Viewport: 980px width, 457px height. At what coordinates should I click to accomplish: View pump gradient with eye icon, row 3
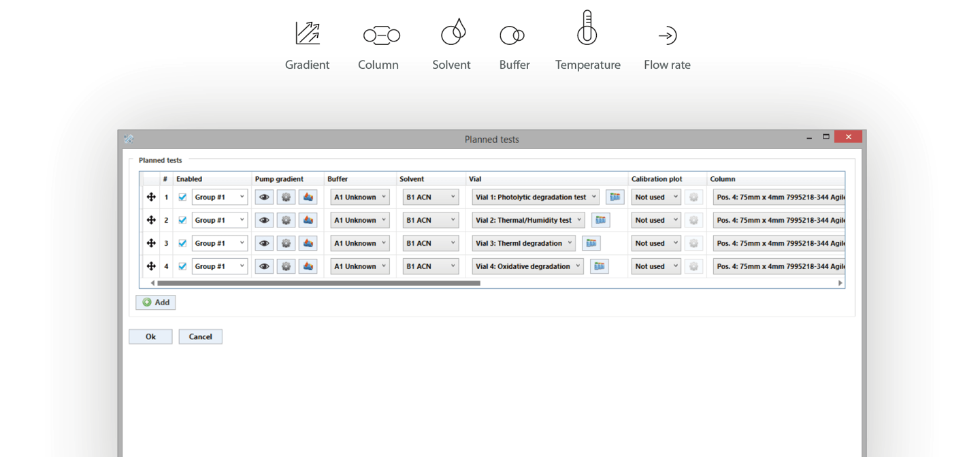(264, 243)
